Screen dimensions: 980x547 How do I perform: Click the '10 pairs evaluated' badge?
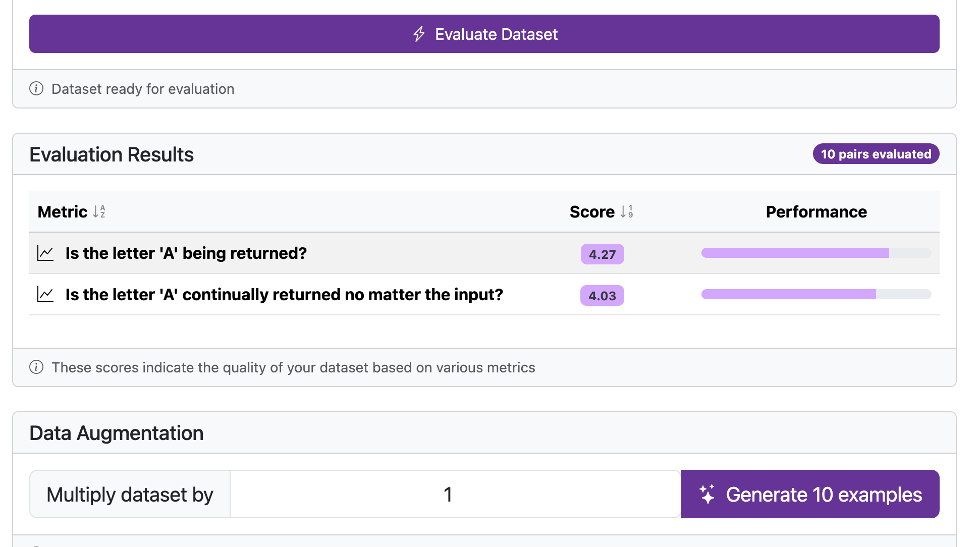pos(876,154)
